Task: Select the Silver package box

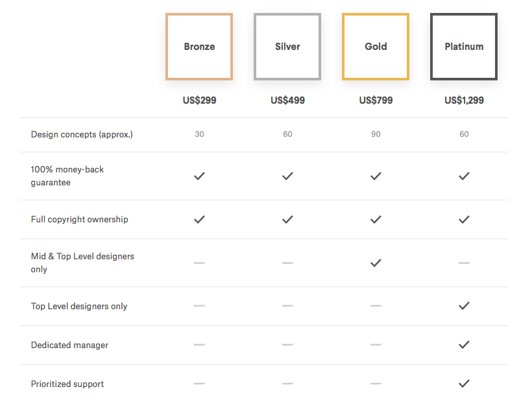Action: click(287, 47)
